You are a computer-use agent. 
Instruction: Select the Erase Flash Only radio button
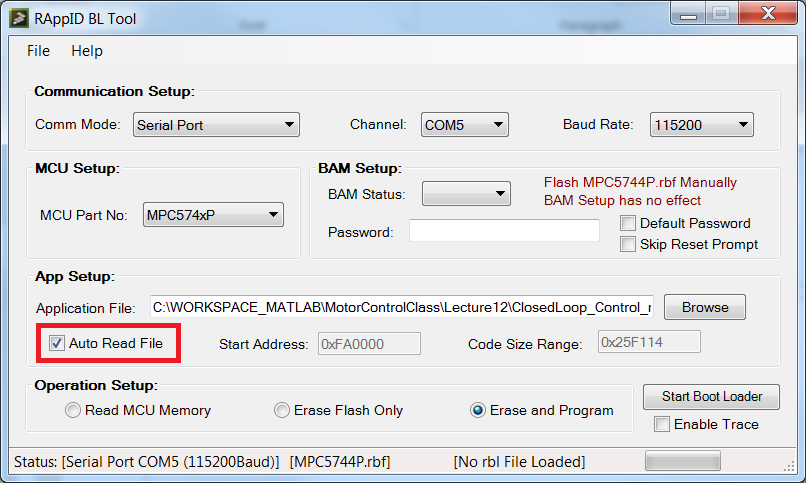[282, 410]
